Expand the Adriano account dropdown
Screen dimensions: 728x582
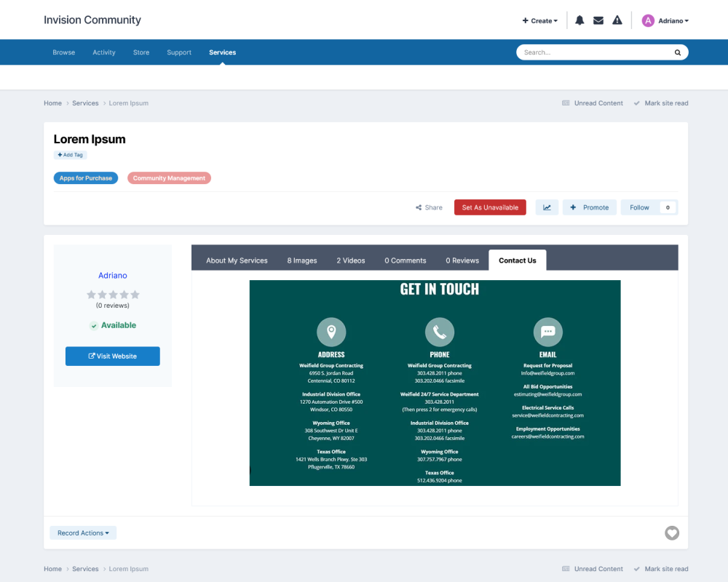click(665, 20)
